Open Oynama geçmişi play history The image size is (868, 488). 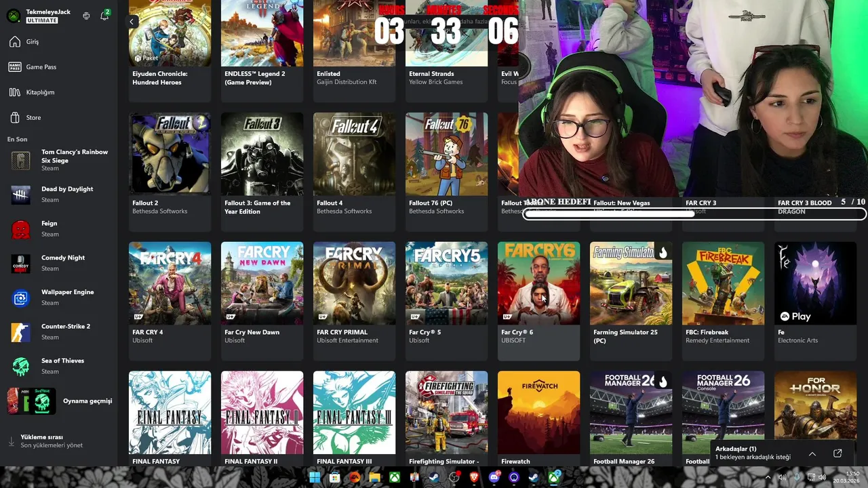pos(60,401)
